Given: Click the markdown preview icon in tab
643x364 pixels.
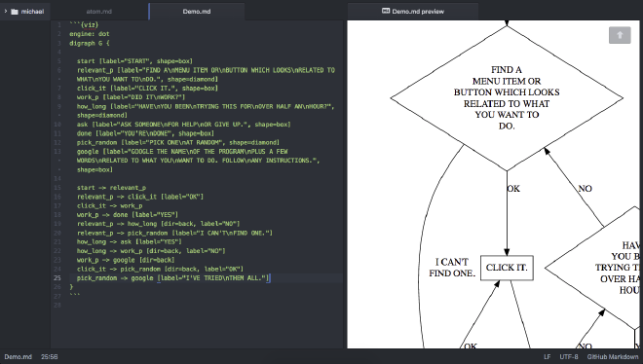Looking at the screenshot, I should 386,11.
